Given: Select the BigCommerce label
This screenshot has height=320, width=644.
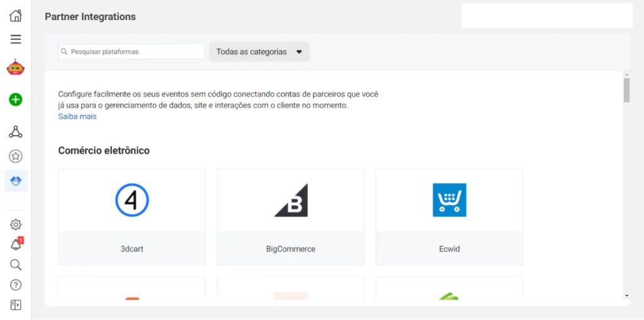Looking at the screenshot, I should pos(291,249).
